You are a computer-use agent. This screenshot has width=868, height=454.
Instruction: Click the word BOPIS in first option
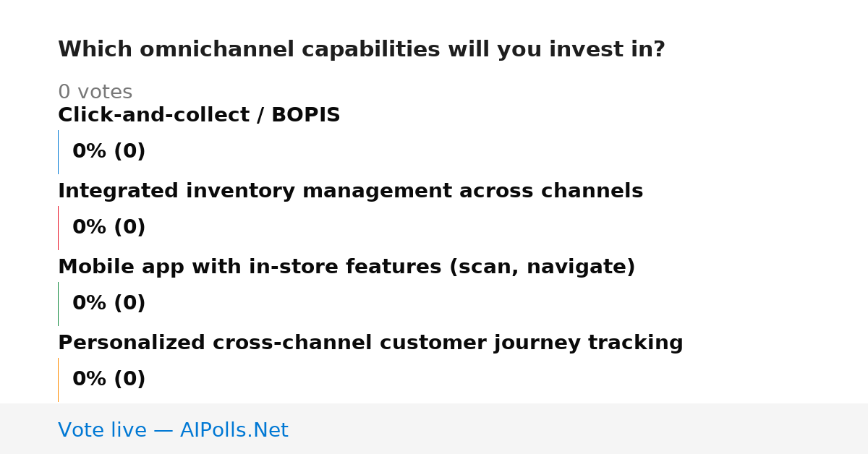pos(305,115)
